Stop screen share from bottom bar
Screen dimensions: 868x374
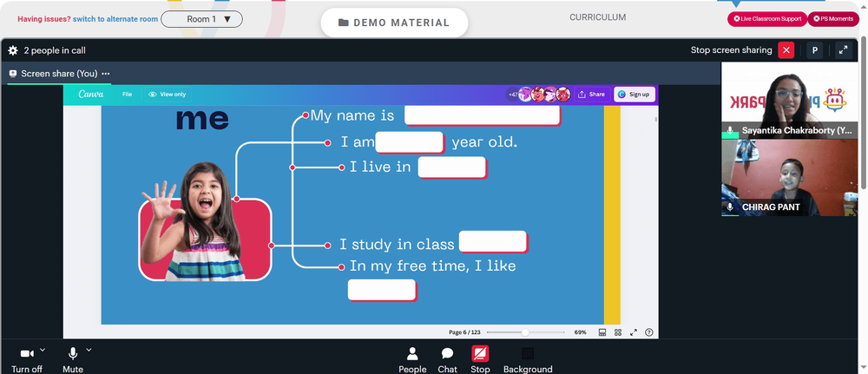[480, 360]
